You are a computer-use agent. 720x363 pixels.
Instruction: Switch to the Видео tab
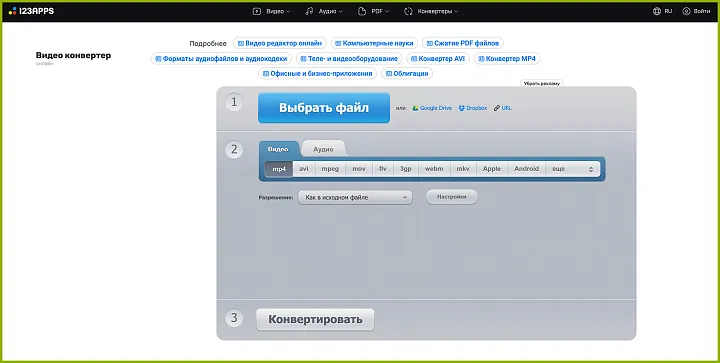coord(278,149)
